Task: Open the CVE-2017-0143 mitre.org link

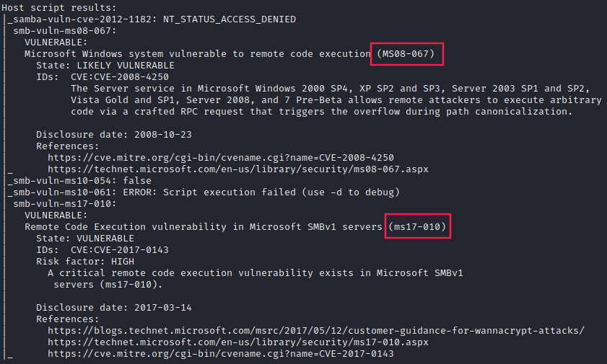Action: [220, 354]
